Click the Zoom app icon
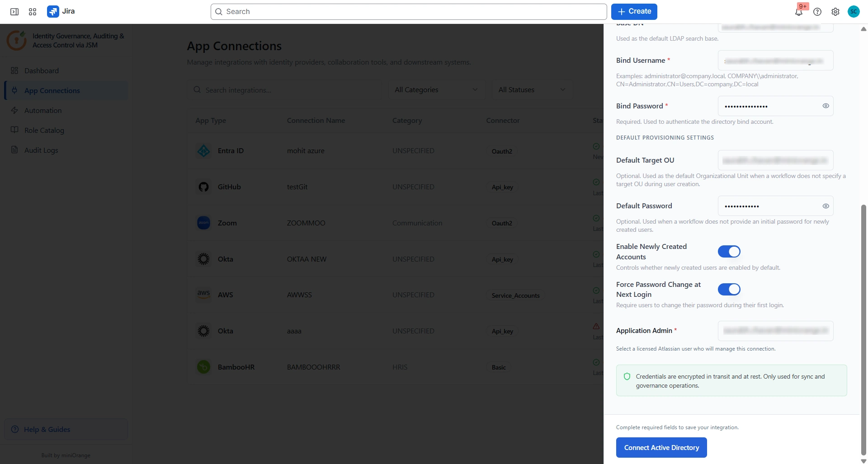 click(x=204, y=223)
